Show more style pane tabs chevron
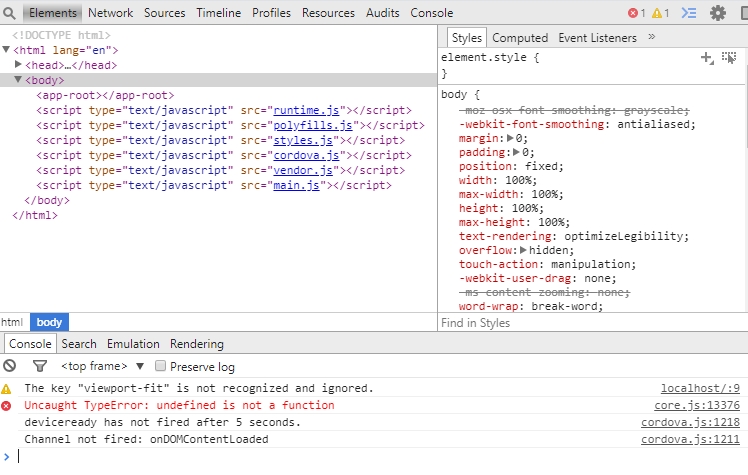The image size is (748, 475). (652, 37)
